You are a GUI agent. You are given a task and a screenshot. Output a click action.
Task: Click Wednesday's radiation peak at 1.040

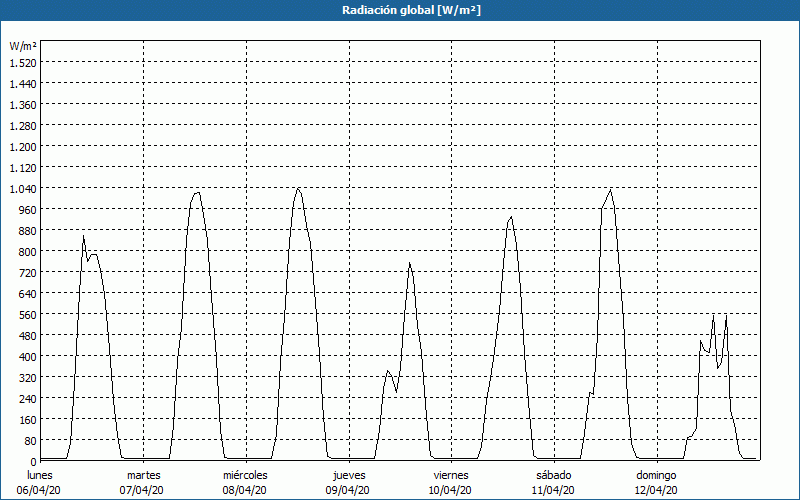coord(298,189)
